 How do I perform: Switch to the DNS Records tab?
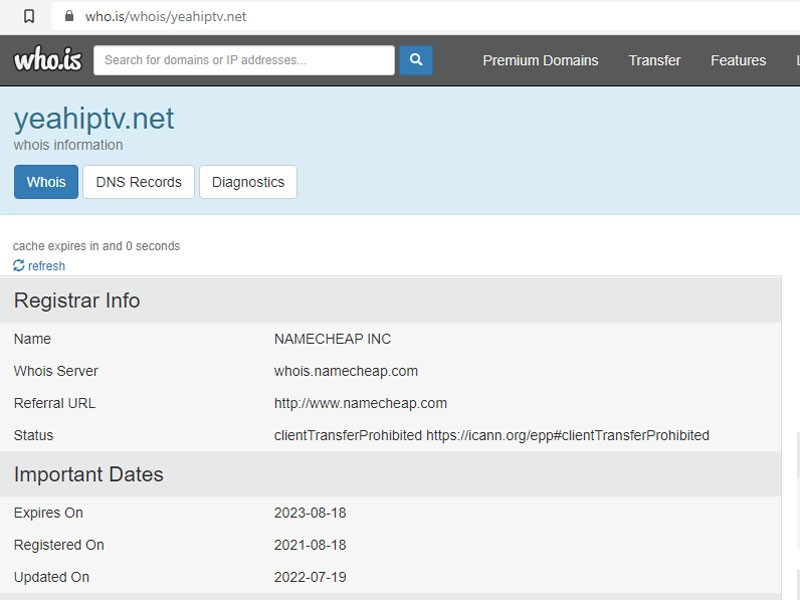coord(139,182)
